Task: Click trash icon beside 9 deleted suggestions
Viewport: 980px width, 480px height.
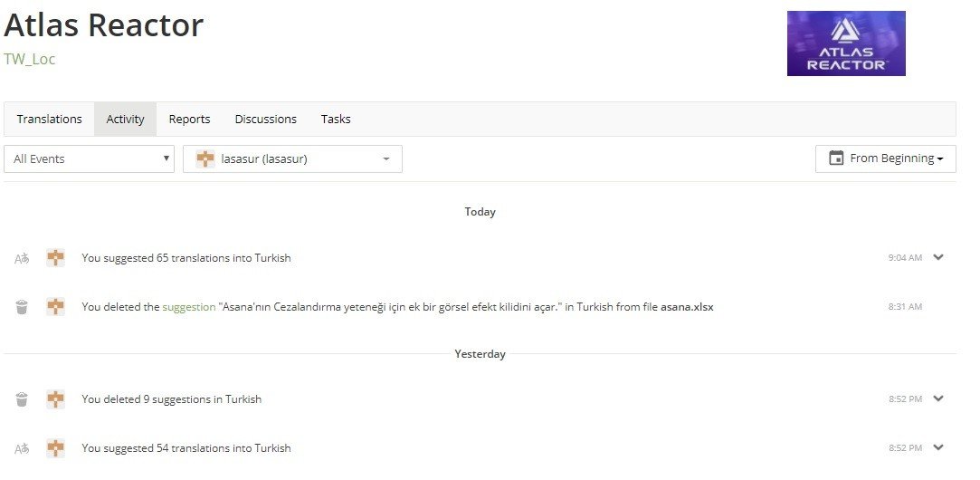Action: point(22,399)
